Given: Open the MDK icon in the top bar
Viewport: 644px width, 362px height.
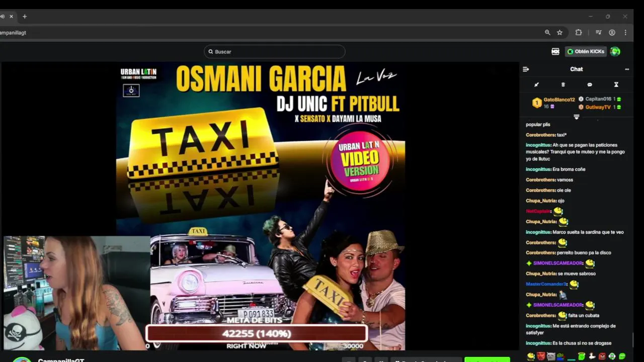Looking at the screenshot, I should [x=555, y=51].
